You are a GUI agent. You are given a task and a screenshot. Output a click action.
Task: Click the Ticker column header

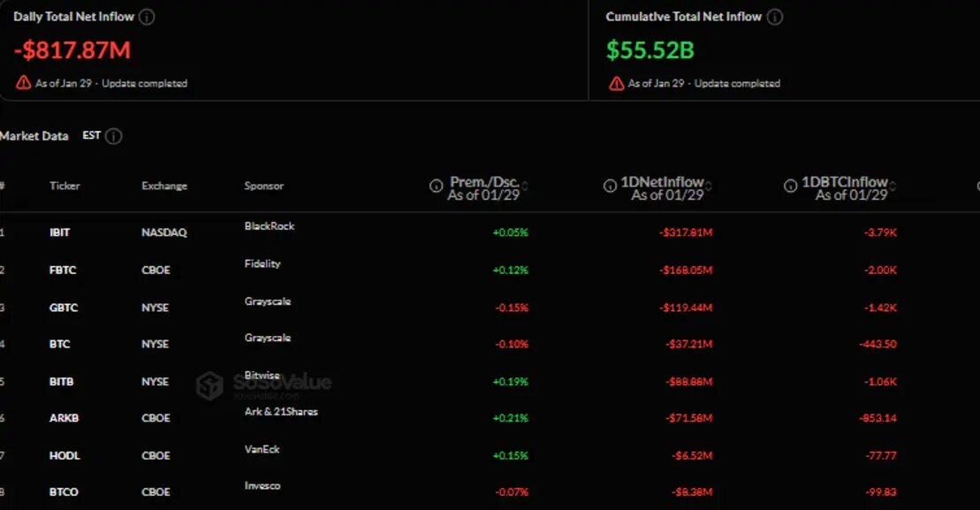[x=65, y=186]
